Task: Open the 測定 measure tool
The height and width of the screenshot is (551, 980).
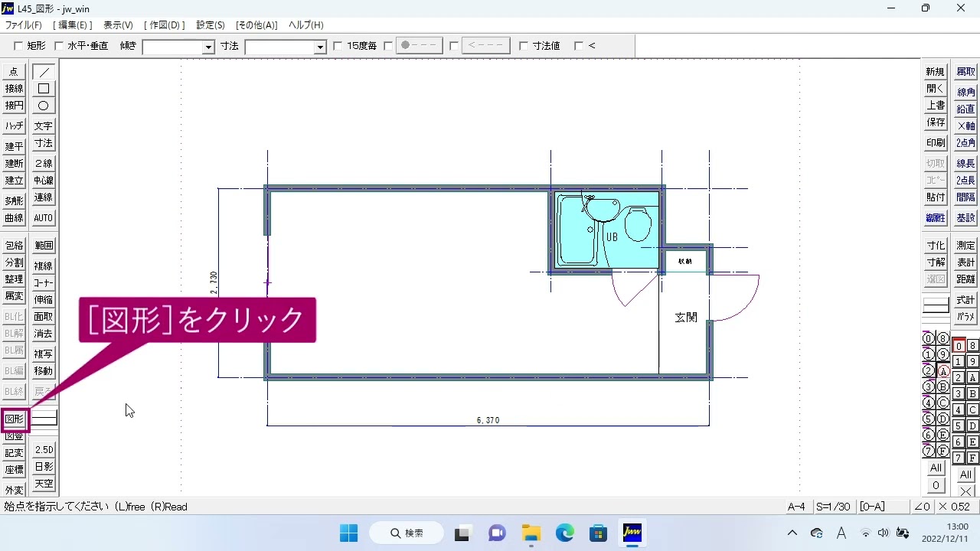Action: (966, 246)
